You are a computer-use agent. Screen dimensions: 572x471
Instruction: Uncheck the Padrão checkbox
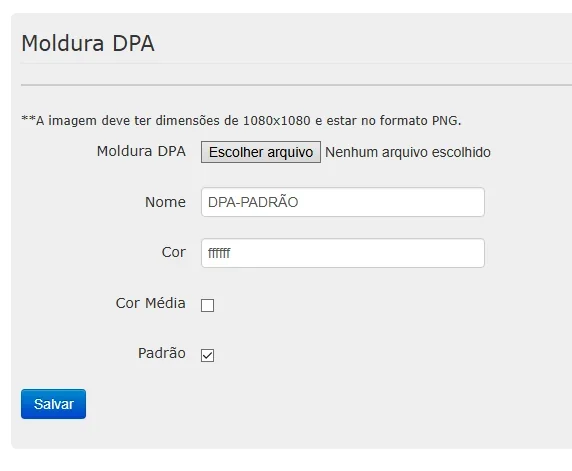point(208,355)
